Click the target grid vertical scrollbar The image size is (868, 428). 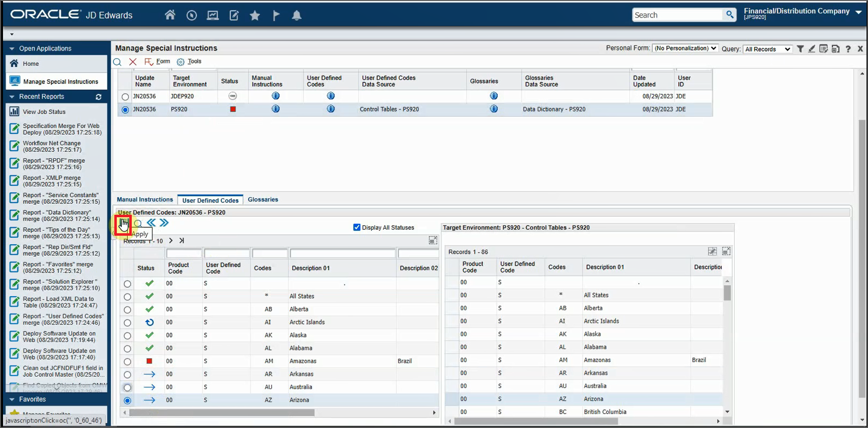727,293
